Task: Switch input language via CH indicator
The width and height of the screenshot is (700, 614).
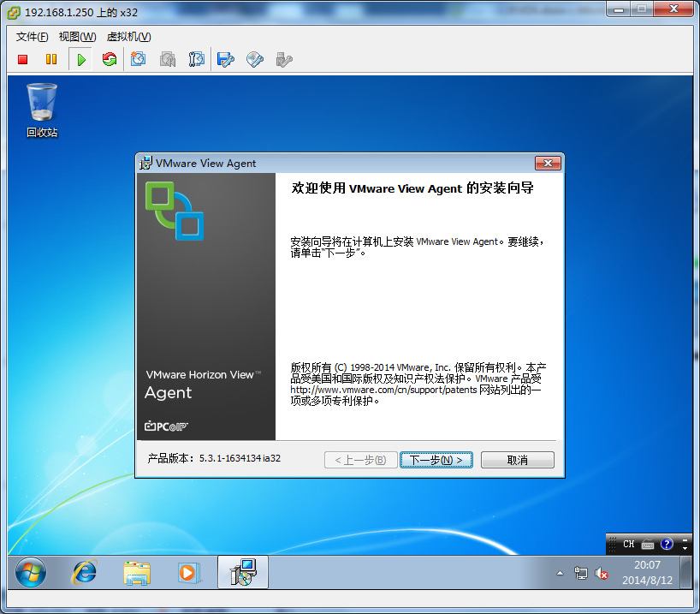Action: click(629, 543)
